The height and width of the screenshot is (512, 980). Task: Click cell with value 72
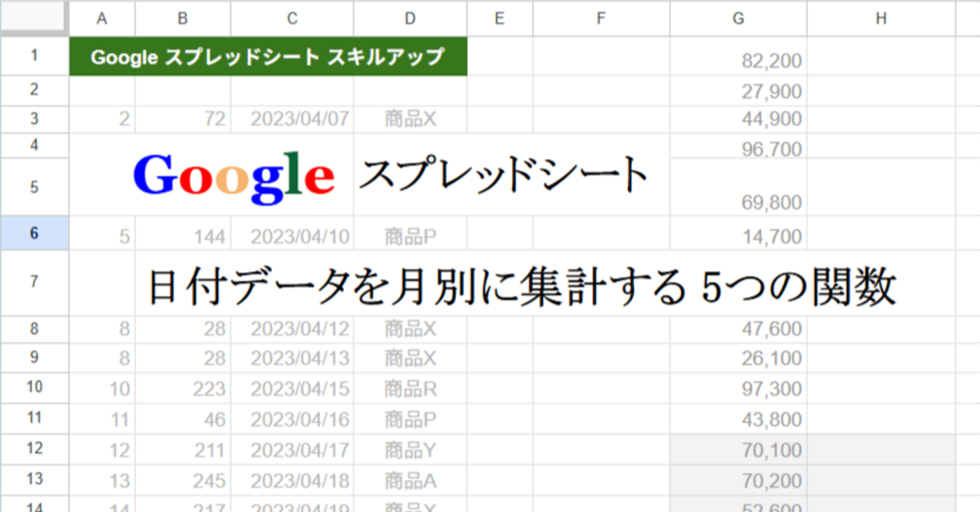pos(183,120)
